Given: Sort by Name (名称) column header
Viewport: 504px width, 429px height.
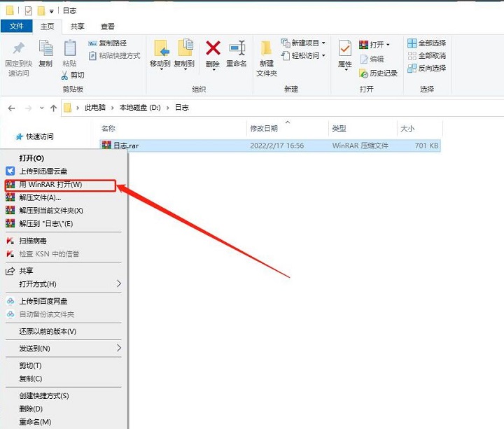Looking at the screenshot, I should pyautogui.click(x=173, y=129).
